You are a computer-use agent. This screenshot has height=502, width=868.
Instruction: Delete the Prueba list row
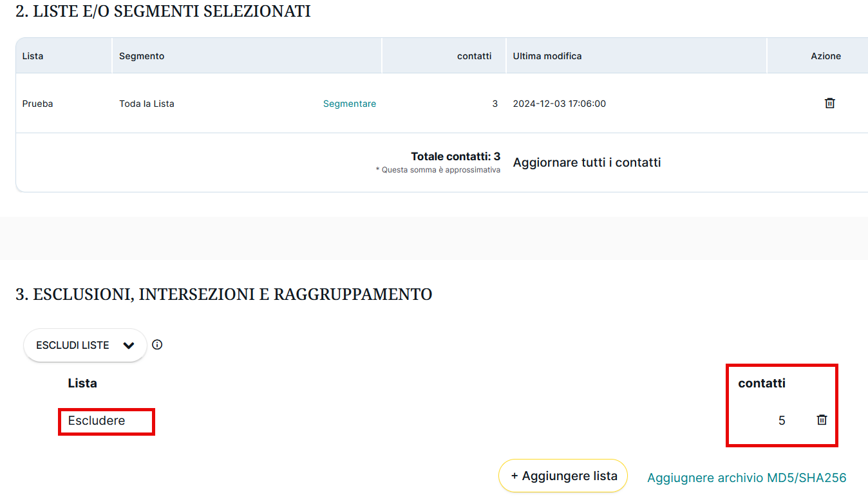pyautogui.click(x=829, y=104)
